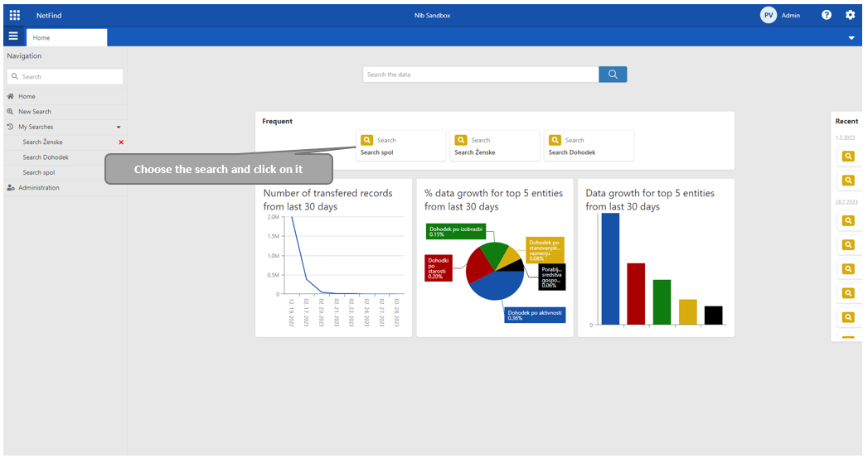Switch to the Home tab
Viewport: 868px width, 463px height.
66,37
